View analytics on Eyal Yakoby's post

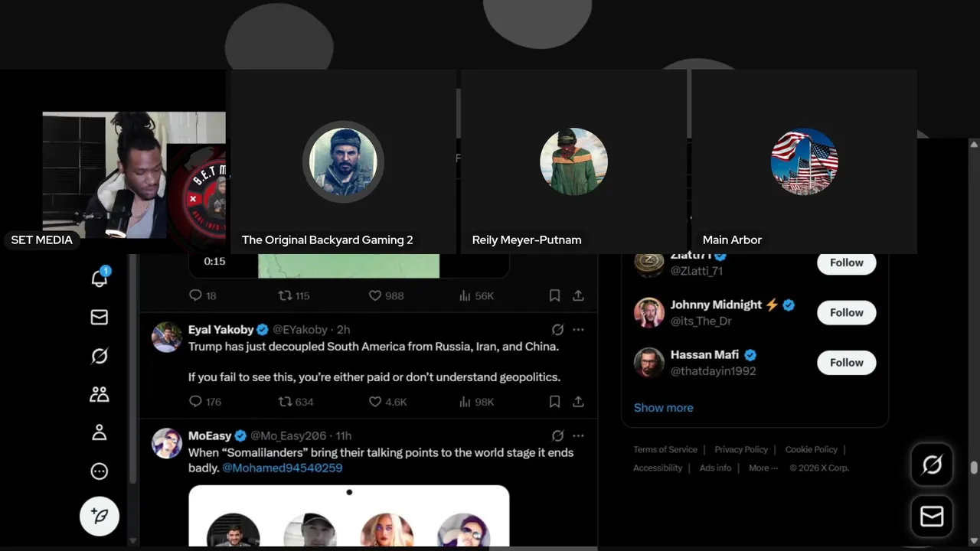[x=476, y=401]
